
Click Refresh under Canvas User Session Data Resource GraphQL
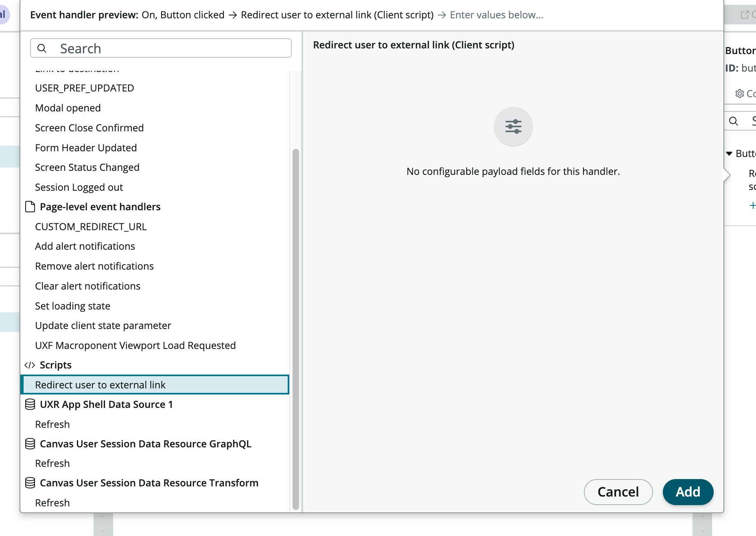point(52,463)
